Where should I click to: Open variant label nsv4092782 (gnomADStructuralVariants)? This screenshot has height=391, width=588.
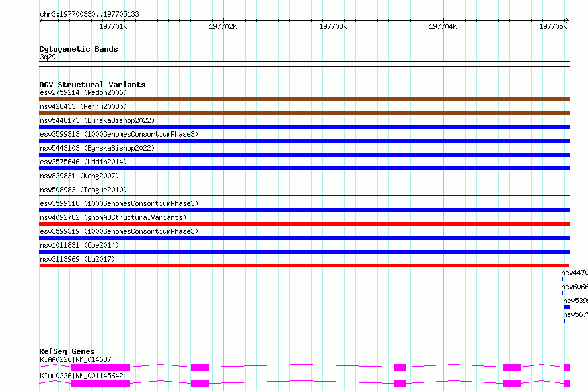113,217
